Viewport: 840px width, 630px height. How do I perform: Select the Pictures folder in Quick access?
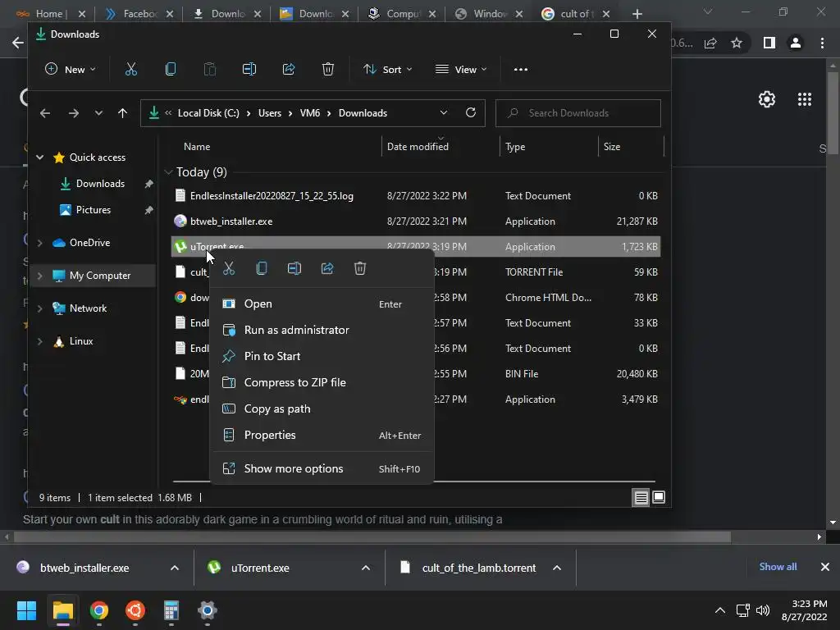pyautogui.click(x=94, y=210)
